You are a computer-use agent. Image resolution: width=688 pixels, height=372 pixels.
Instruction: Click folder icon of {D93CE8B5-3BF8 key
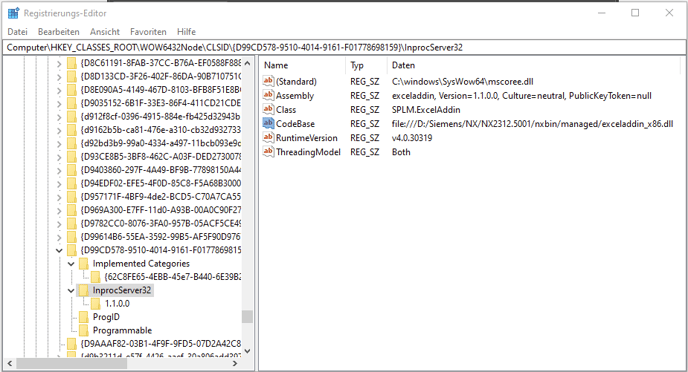72,157
